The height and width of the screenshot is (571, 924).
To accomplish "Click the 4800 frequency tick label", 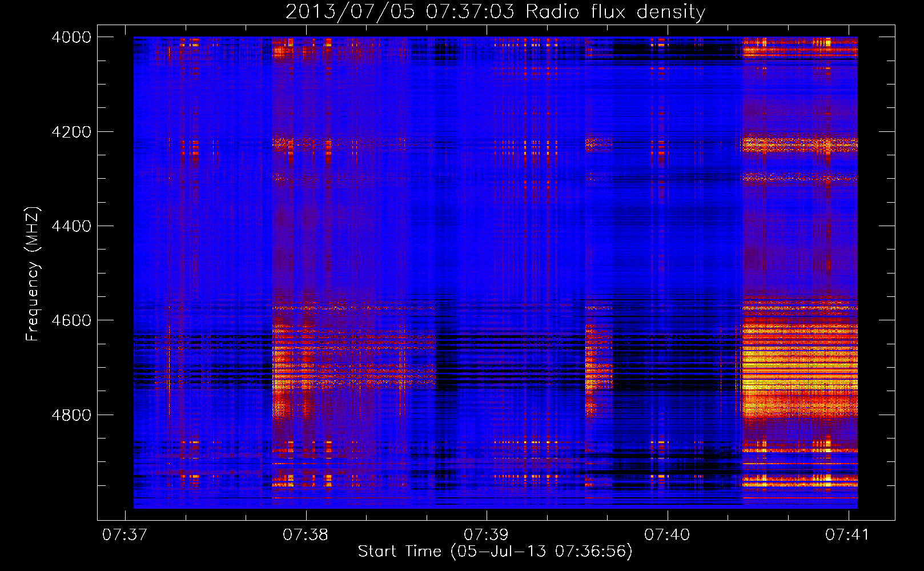I will tap(71, 415).
